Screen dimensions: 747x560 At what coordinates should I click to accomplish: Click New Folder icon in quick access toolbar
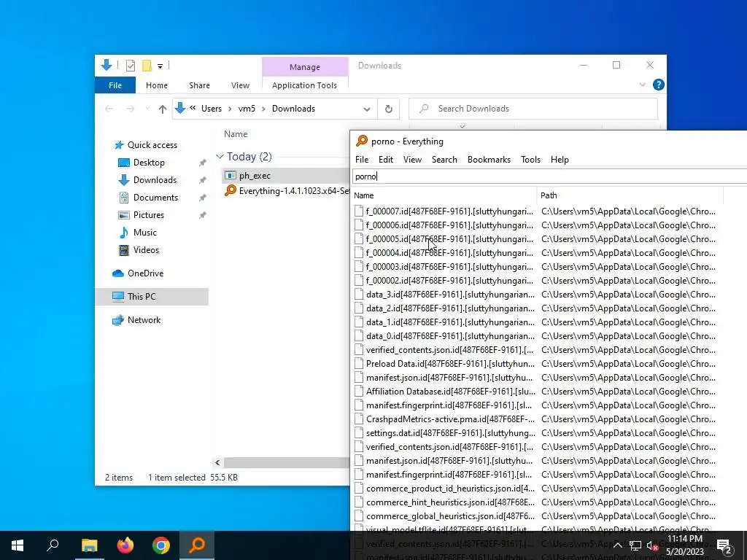[147, 66]
